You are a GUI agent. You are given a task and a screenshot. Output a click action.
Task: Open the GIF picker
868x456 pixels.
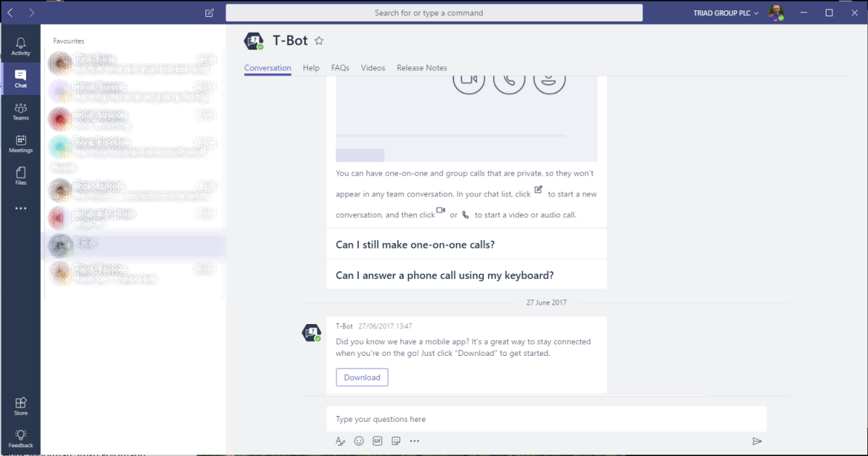tap(378, 441)
